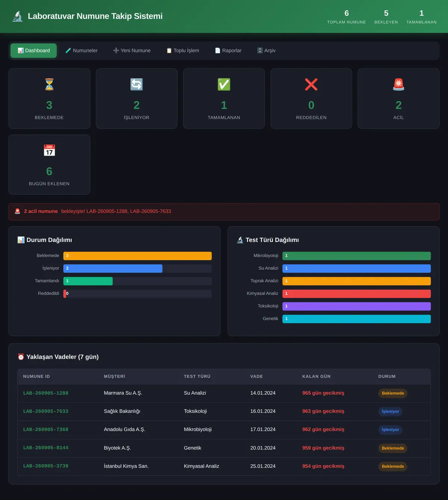Click the İşleniyor badge for Sağlık Bakanlığı

coord(390,412)
